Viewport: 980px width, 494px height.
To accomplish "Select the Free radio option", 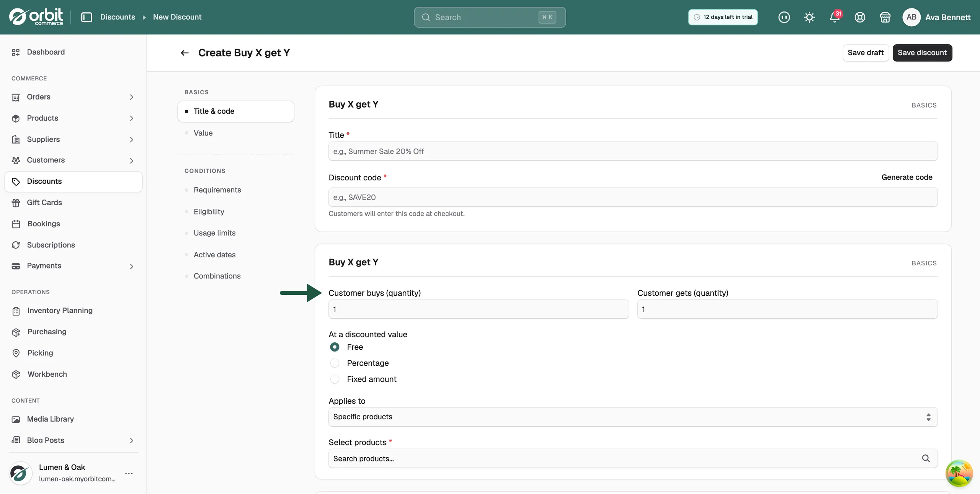I will point(335,347).
